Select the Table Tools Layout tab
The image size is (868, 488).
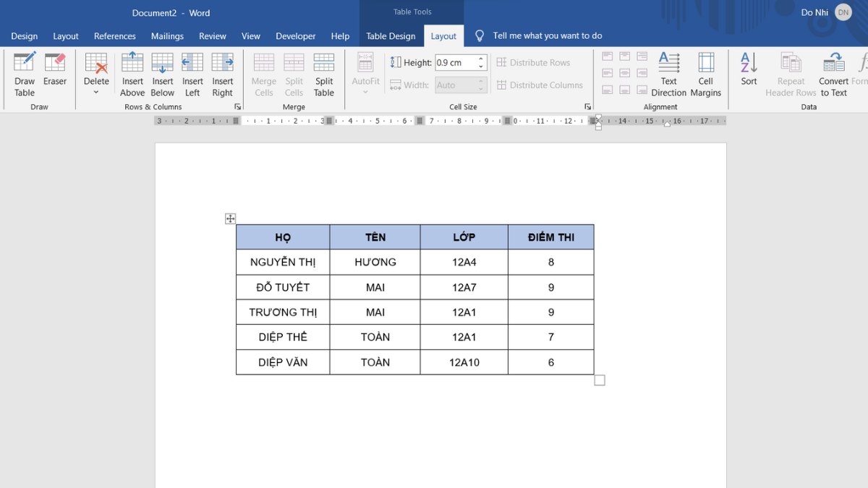[x=443, y=36]
